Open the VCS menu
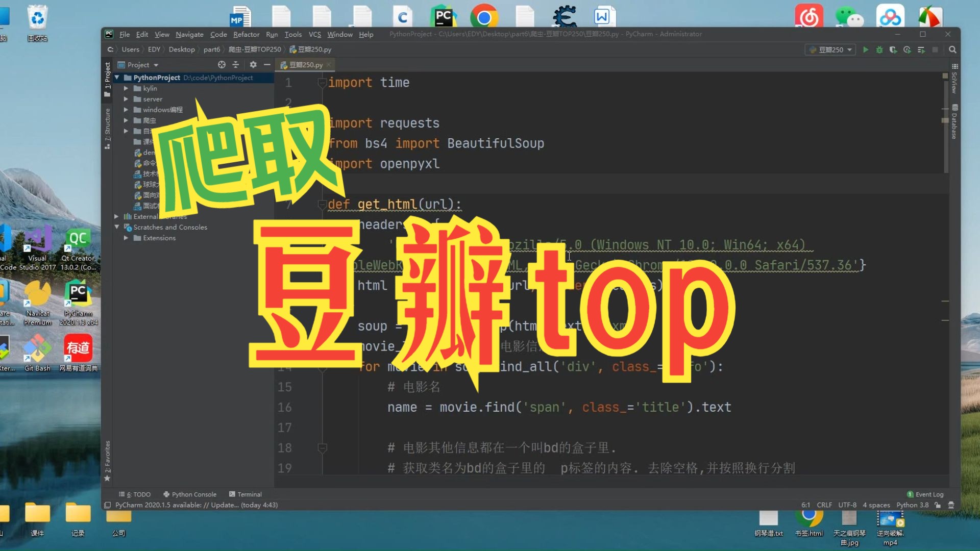980x551 pixels. (x=315, y=34)
